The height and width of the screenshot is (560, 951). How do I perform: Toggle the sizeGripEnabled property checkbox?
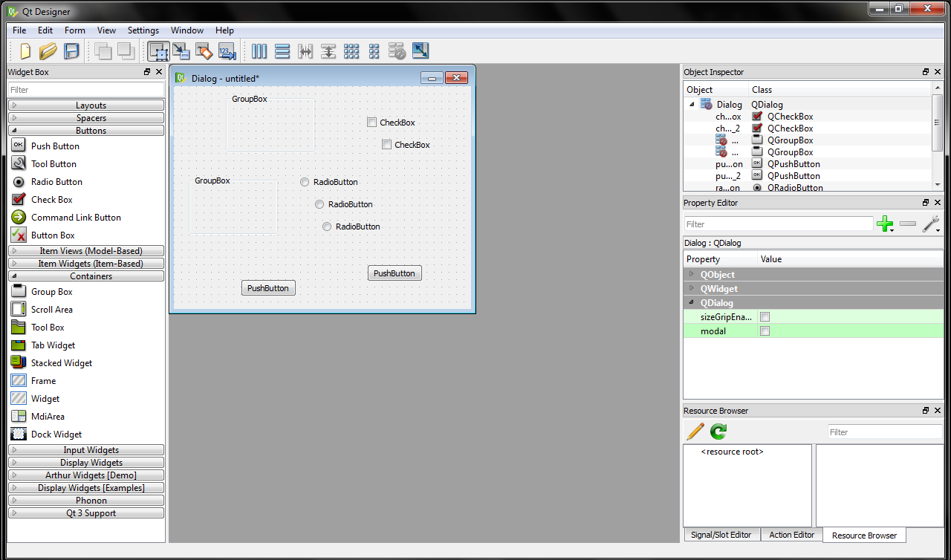[x=765, y=317]
